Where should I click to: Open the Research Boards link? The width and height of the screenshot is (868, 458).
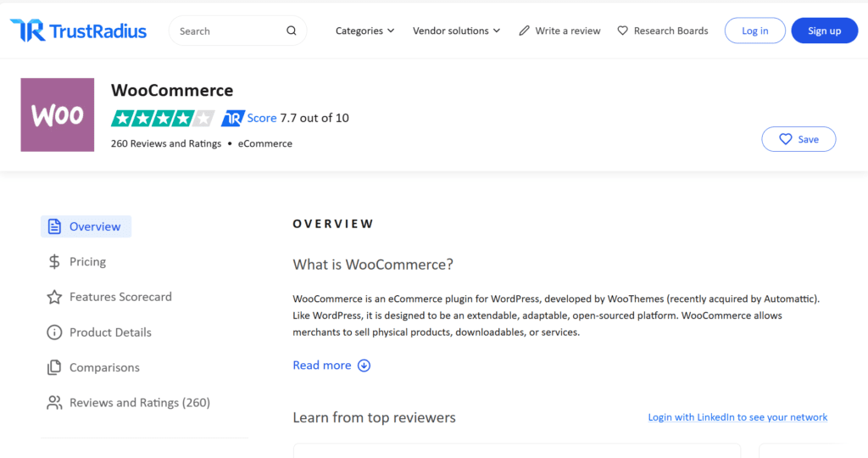pos(671,31)
